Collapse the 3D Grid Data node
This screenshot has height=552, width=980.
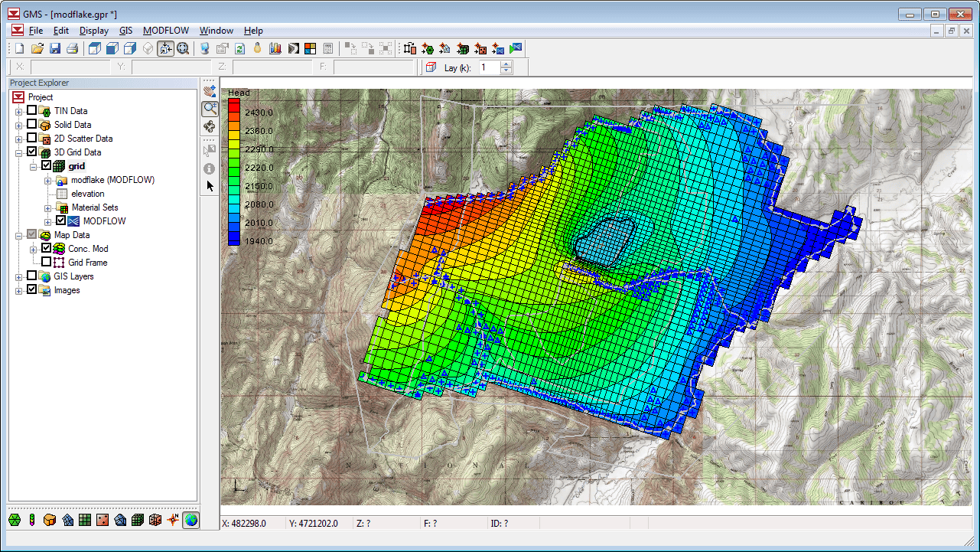point(19,152)
